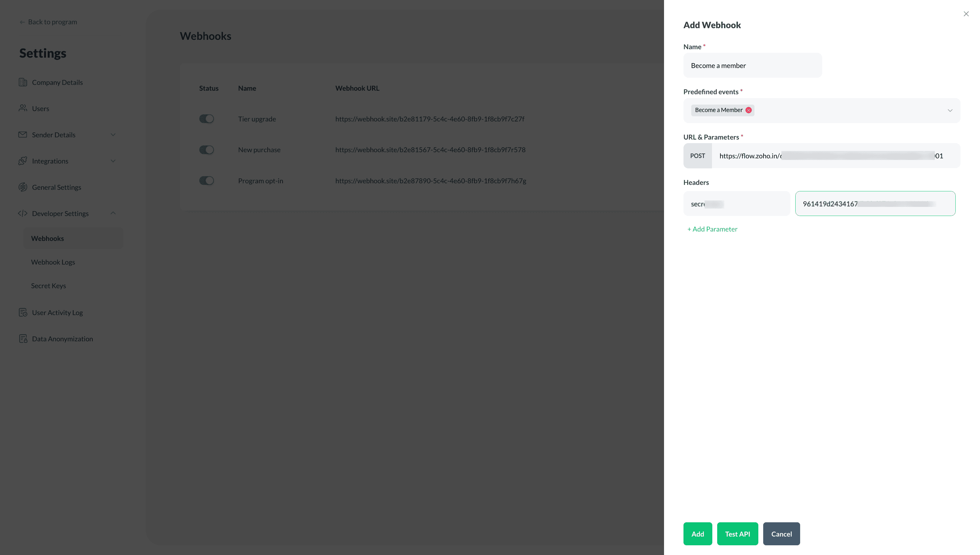This screenshot has height=555, width=980.
Task: Remove the Become a Member event tag
Action: point(748,110)
